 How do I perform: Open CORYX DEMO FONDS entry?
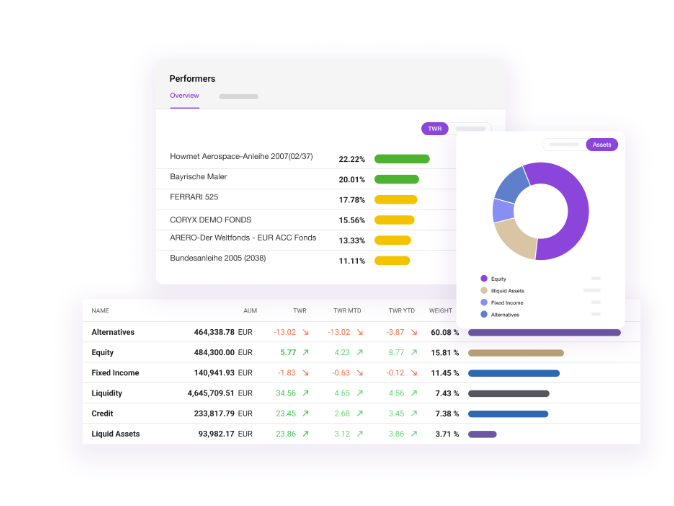[306, 220]
